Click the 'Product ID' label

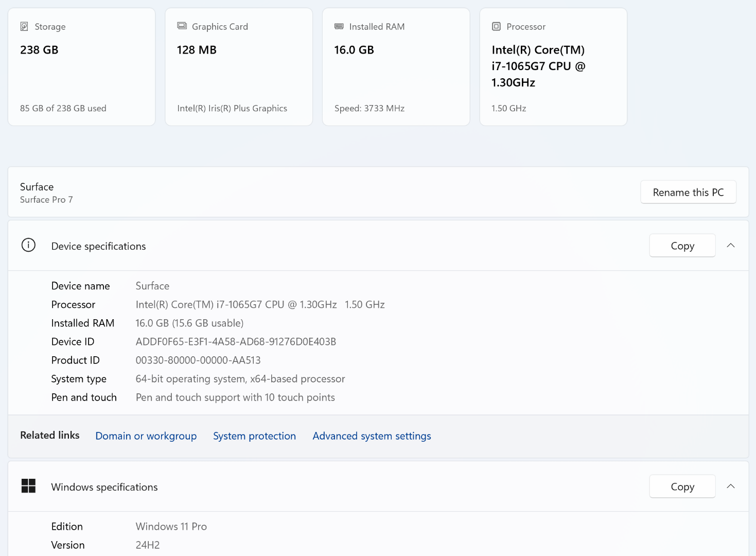76,360
